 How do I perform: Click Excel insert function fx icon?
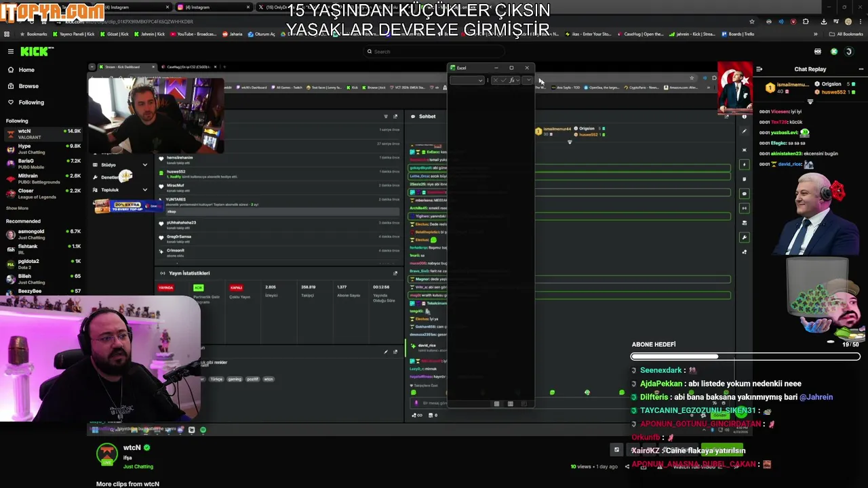[513, 81]
